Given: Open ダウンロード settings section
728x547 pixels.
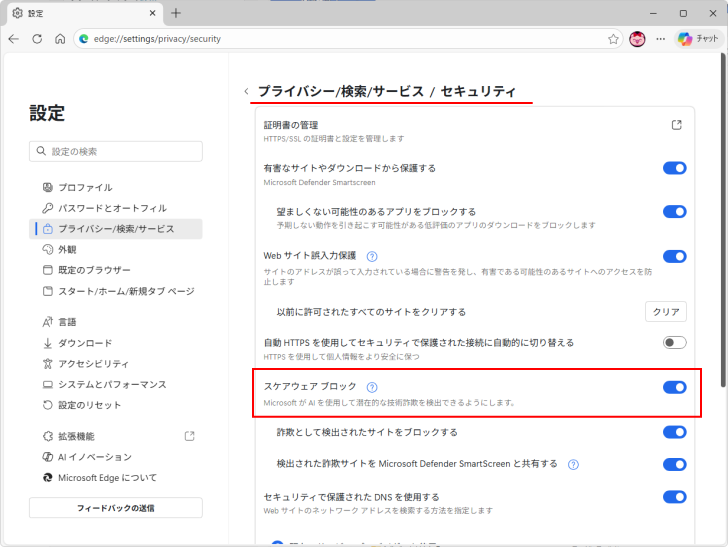Looking at the screenshot, I should click(x=116, y=343).
